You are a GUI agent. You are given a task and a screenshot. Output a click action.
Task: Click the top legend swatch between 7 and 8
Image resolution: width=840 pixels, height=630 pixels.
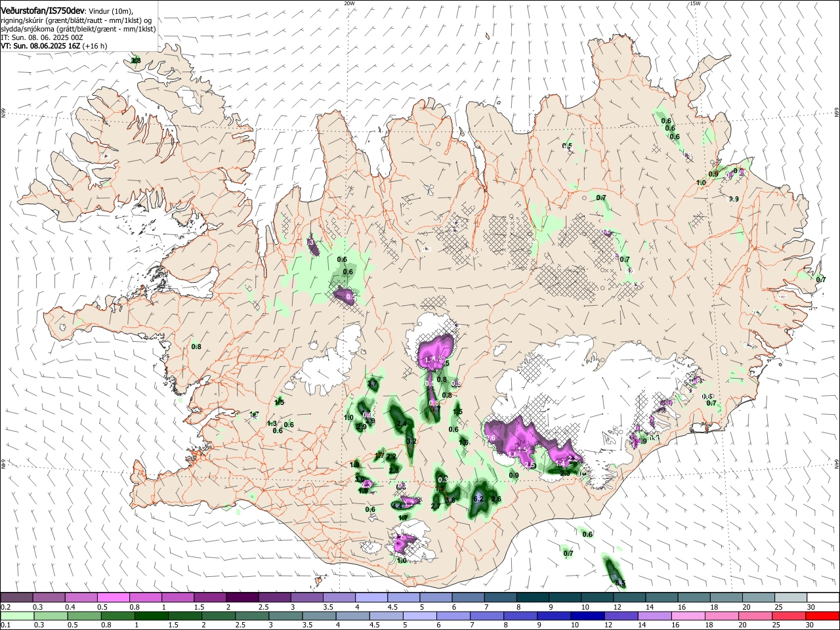pyautogui.click(x=500, y=598)
